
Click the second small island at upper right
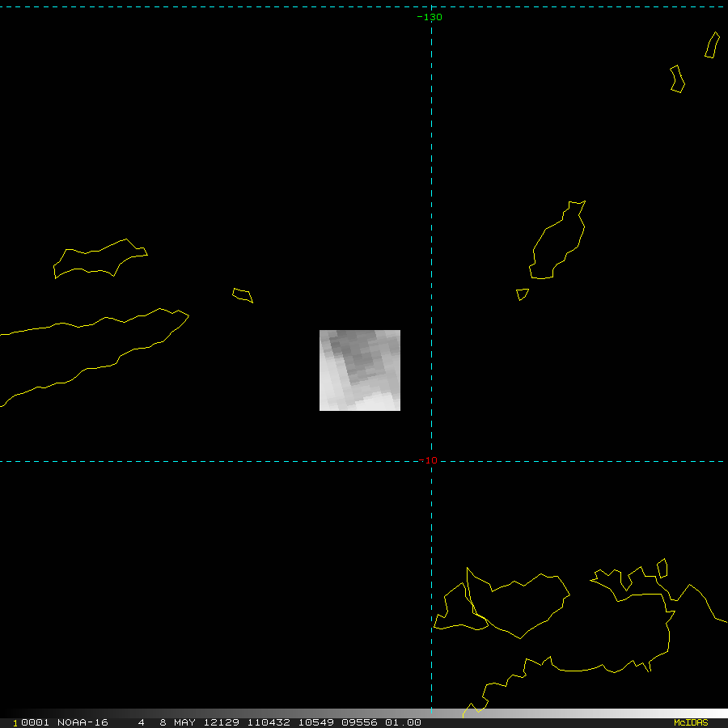click(x=677, y=79)
